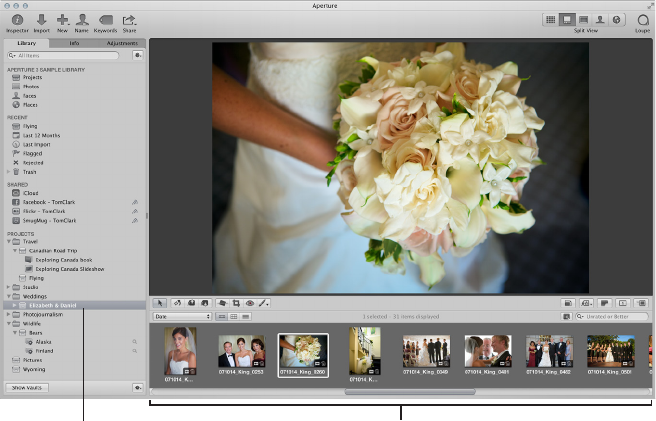The width and height of the screenshot is (656, 421).
Task: Click the Keywords tag icon
Action: [105, 20]
